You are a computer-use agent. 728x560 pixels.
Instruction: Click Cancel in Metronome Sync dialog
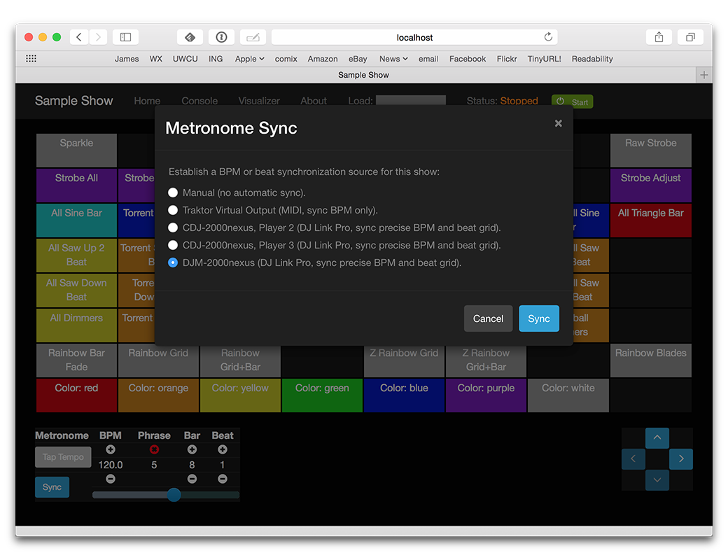click(488, 318)
